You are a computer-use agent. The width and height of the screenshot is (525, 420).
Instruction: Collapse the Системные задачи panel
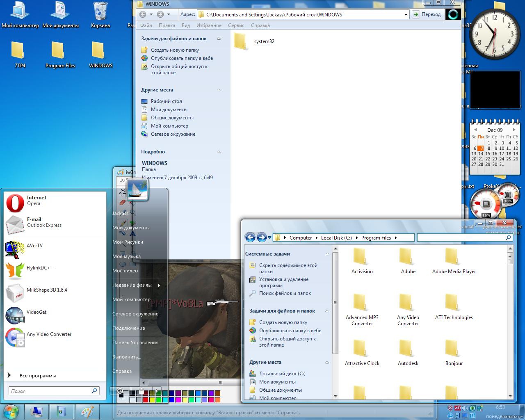tap(327, 254)
